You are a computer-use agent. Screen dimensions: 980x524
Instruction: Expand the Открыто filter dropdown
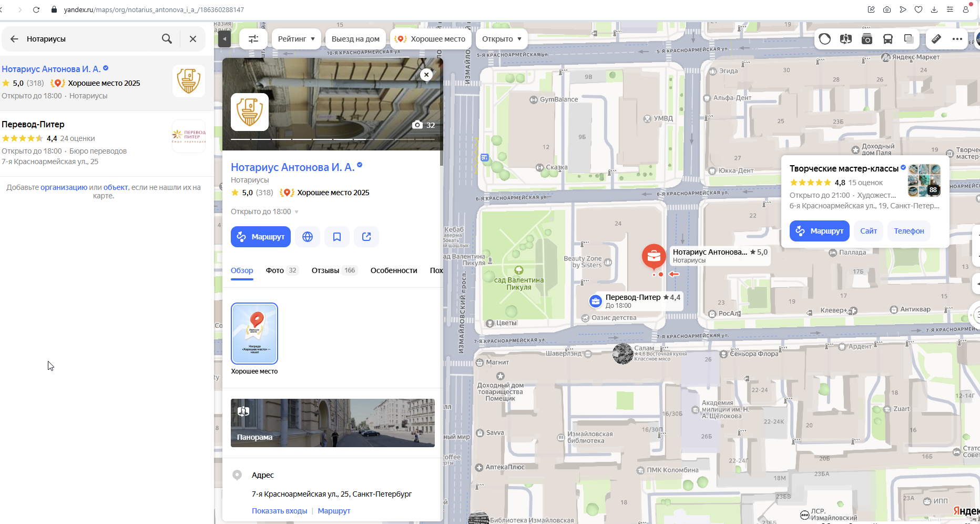coord(502,39)
